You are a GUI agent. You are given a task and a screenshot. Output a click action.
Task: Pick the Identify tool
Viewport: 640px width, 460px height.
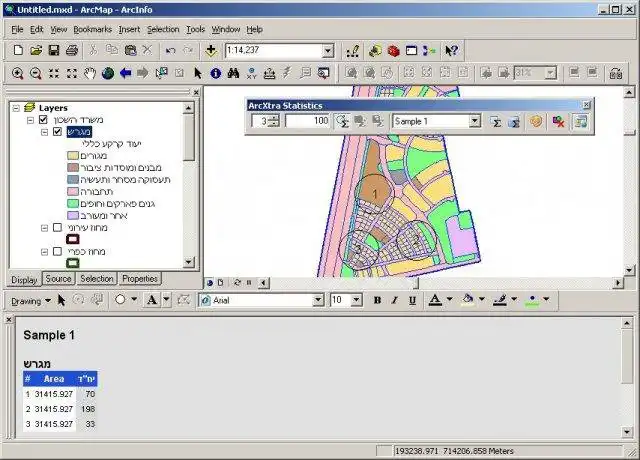point(216,73)
